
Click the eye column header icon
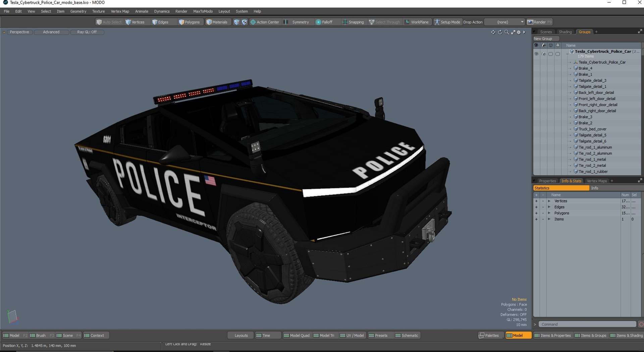pos(536,45)
